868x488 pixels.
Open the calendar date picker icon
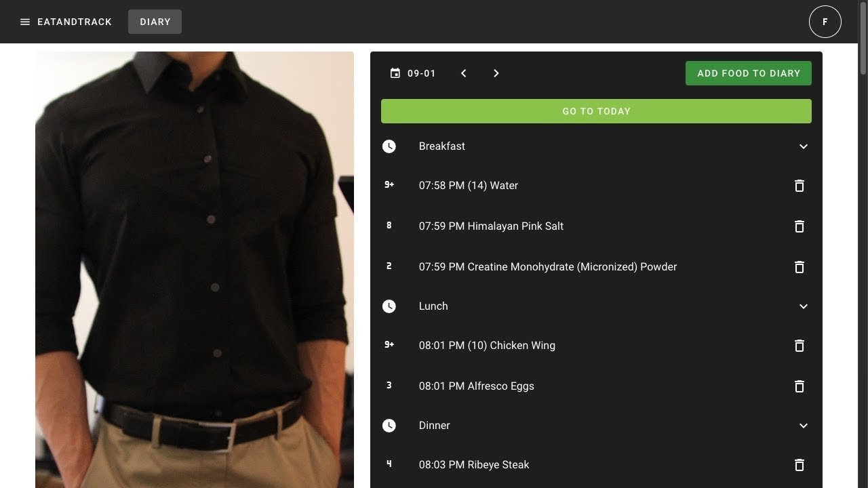[395, 73]
